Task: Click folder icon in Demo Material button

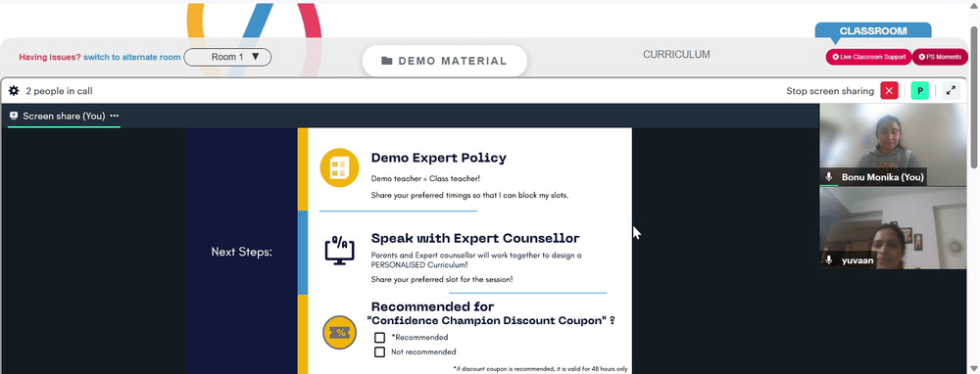Action: click(387, 61)
